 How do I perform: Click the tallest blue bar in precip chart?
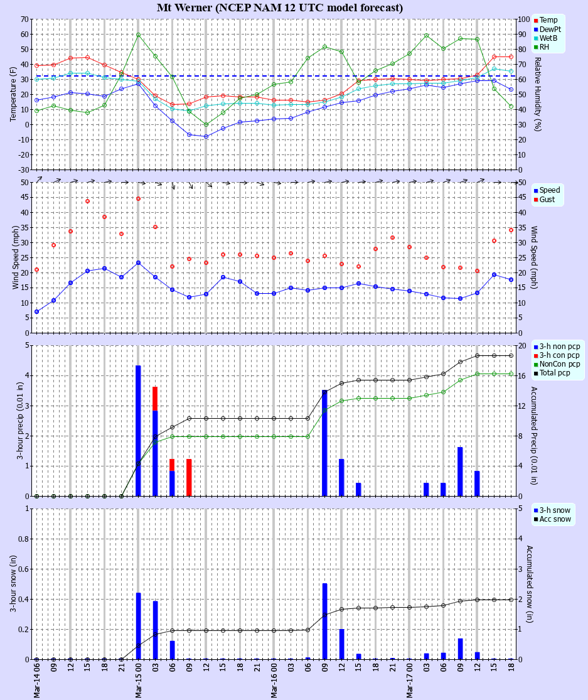pyautogui.click(x=138, y=430)
